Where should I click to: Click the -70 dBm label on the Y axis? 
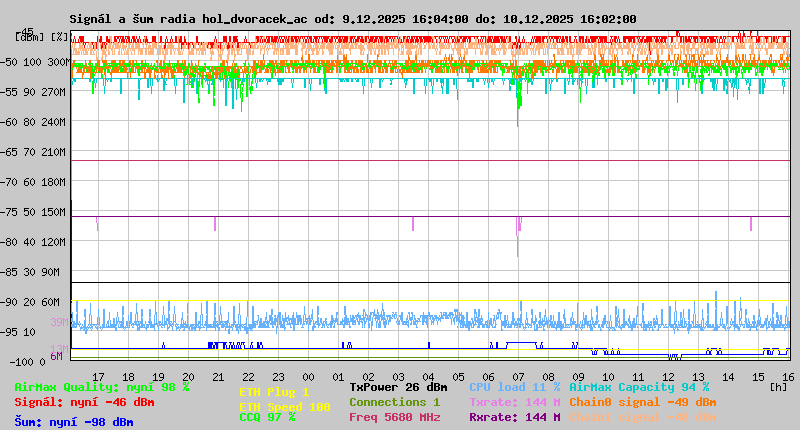[26, 182]
